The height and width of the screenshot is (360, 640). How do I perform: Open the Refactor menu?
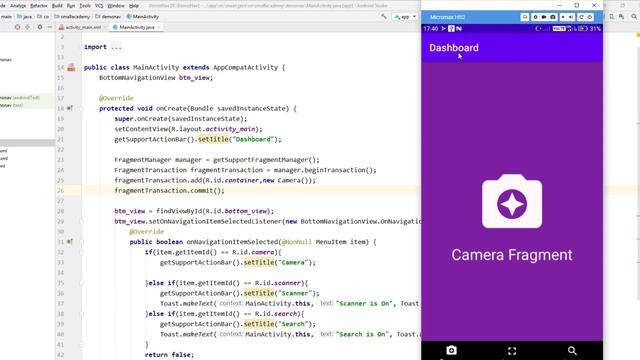pos(39,6)
